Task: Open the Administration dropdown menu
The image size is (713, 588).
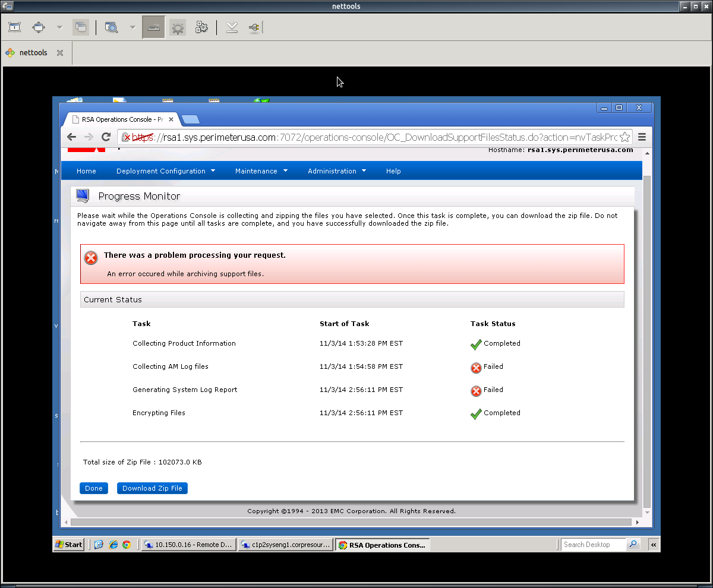Action: coord(336,170)
